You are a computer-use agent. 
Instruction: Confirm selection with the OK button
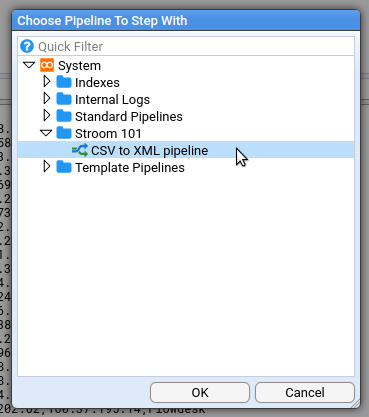point(200,392)
